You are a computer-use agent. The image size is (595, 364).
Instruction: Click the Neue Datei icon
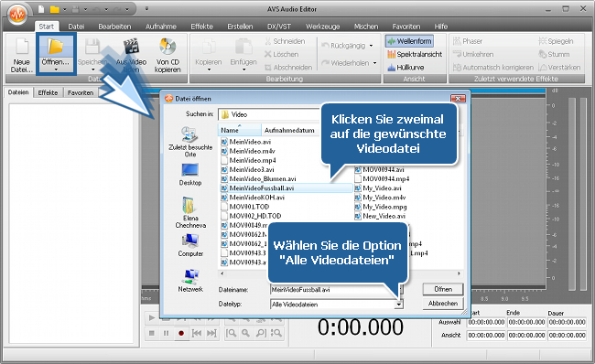(x=21, y=47)
